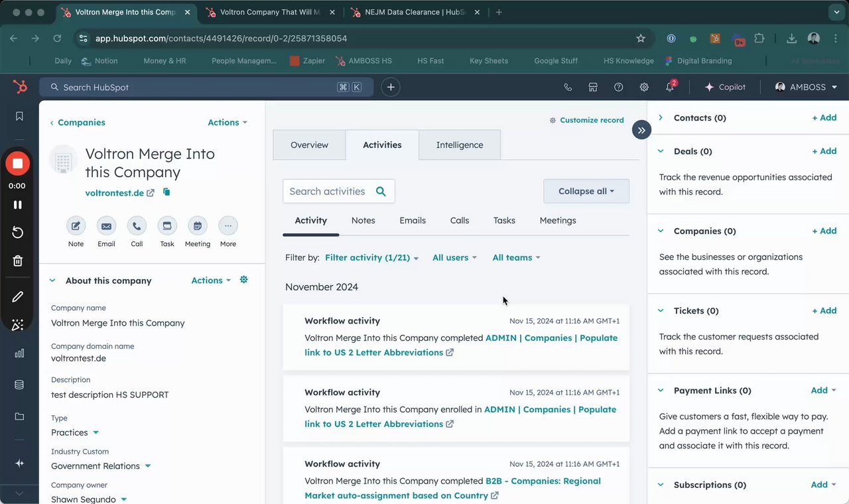Click the Search activities field

(x=338, y=191)
